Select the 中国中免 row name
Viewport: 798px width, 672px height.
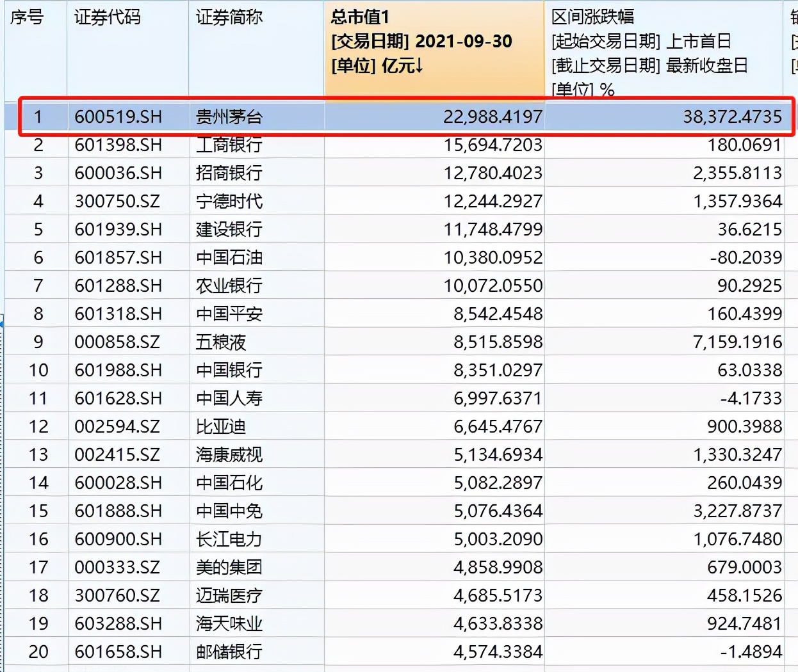pos(229,511)
